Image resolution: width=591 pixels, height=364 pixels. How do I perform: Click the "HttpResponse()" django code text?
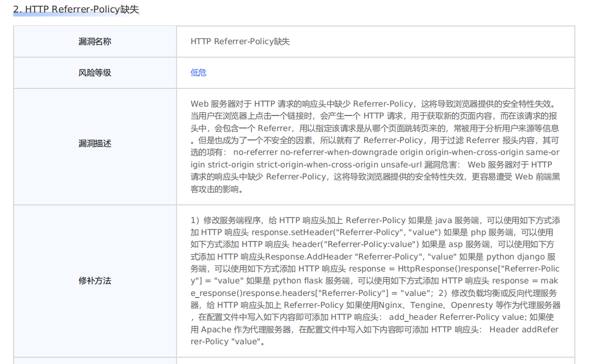click(427, 269)
